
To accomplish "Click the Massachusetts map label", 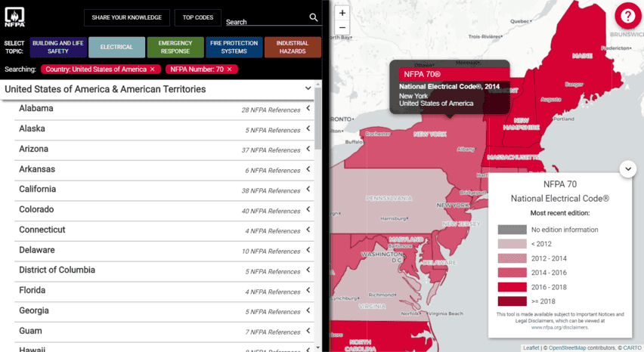I will (x=513, y=158).
